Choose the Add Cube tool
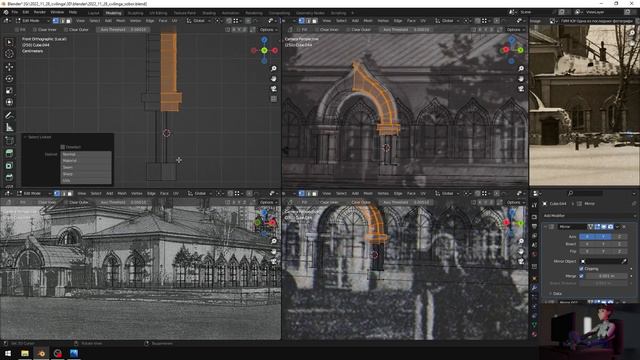Viewport: 640px width, 360px height. point(9,141)
